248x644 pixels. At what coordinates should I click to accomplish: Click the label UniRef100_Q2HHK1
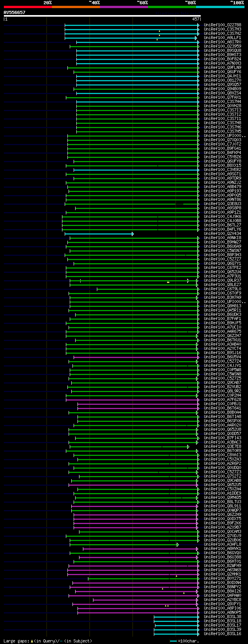point(222,574)
